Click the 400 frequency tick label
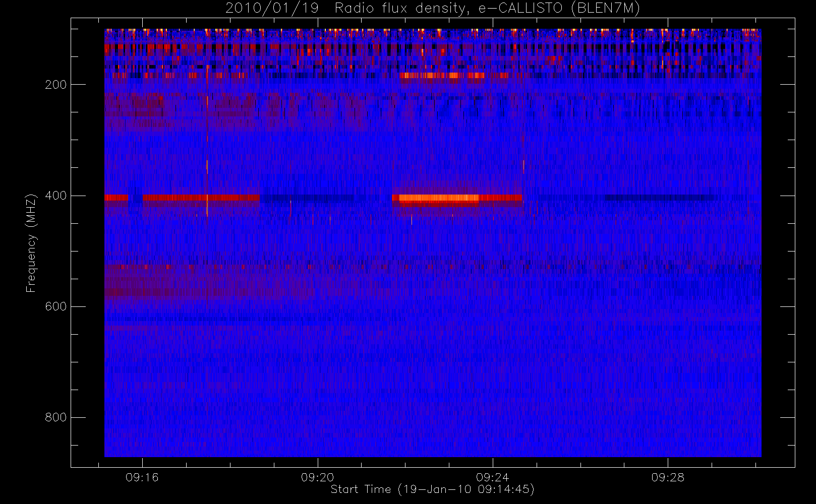 (56, 196)
